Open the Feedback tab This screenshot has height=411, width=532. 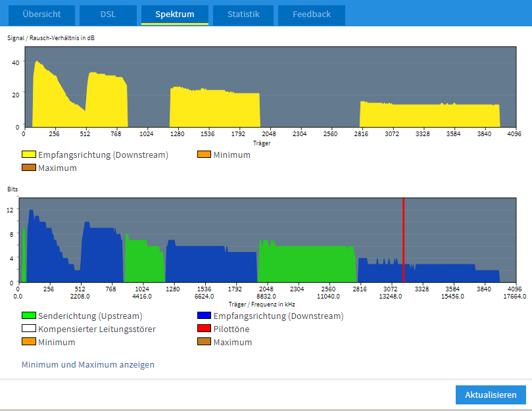[x=312, y=14]
